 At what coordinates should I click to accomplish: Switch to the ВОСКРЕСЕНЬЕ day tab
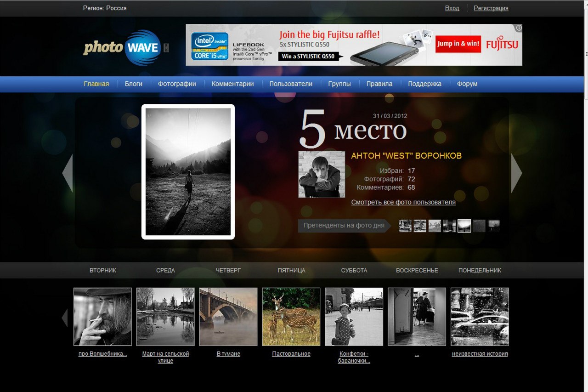coord(417,270)
